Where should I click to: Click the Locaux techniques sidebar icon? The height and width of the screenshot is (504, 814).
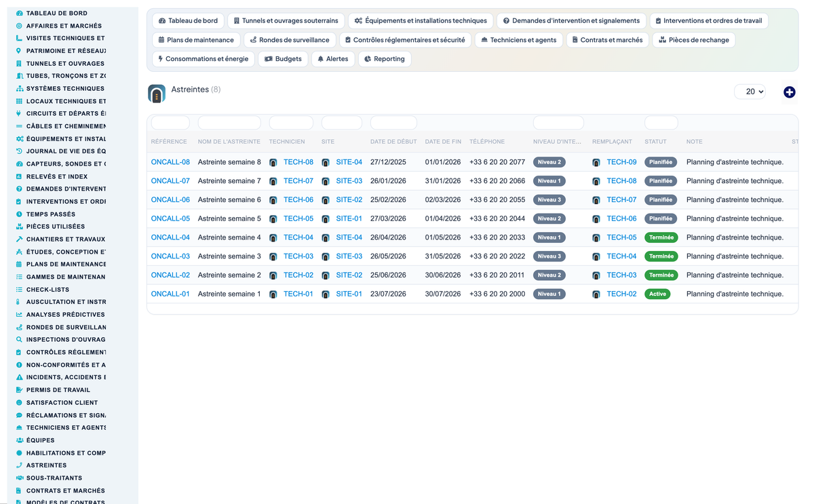tap(19, 101)
